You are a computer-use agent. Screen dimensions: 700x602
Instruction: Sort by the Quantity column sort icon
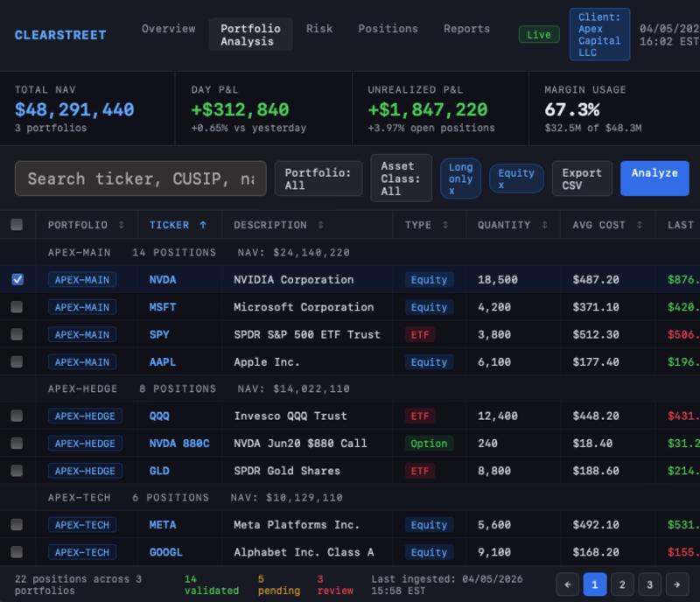click(544, 225)
